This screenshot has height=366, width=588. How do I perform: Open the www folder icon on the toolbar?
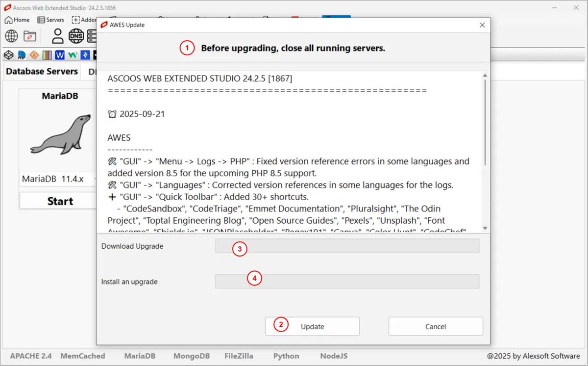coord(29,36)
